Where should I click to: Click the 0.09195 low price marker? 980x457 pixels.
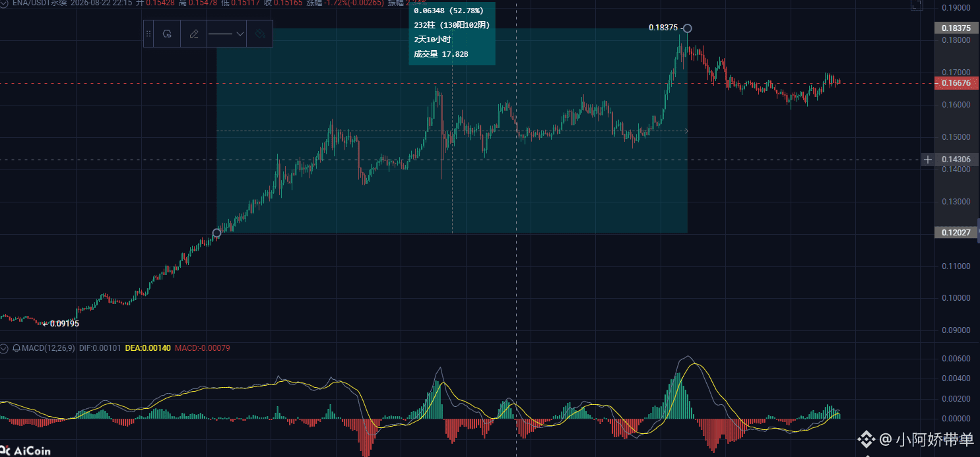coord(61,324)
